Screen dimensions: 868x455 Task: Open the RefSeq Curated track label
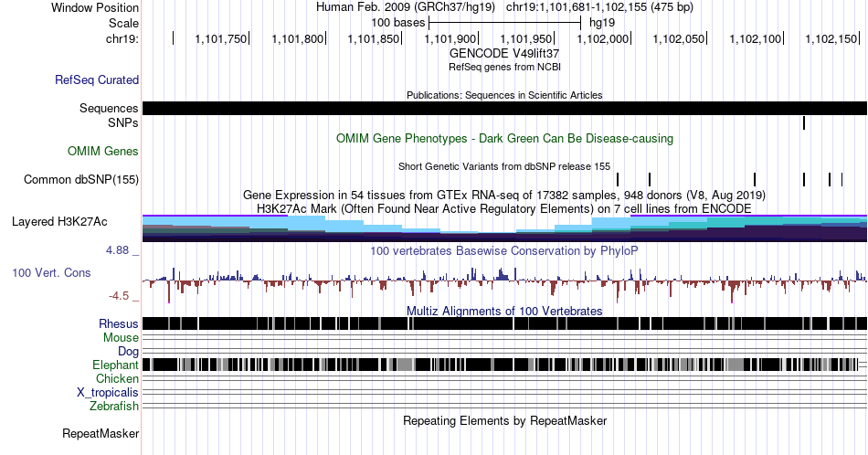97,79
